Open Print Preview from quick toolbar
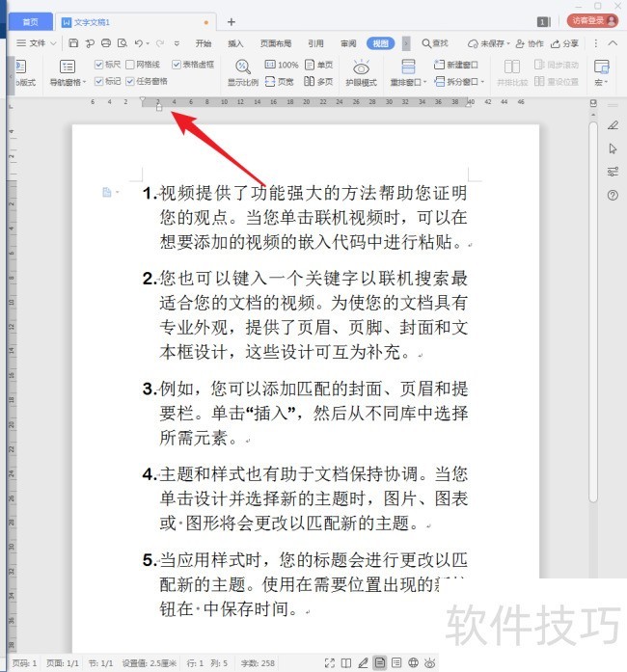The height and width of the screenshot is (672, 627). [123, 42]
